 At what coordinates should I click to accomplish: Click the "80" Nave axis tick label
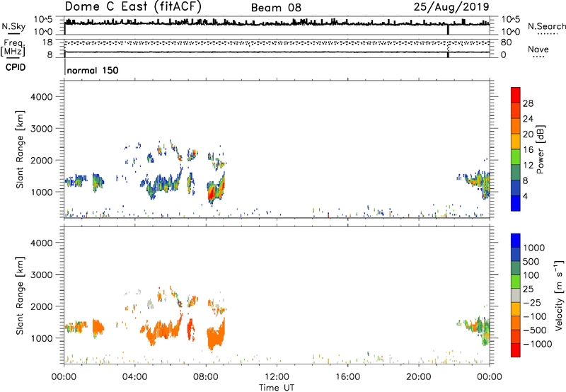click(x=506, y=42)
